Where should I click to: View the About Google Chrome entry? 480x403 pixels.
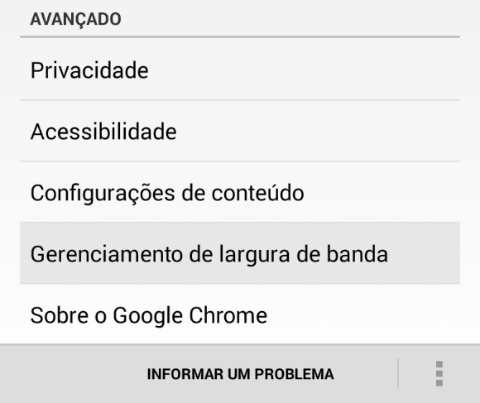coord(240,315)
